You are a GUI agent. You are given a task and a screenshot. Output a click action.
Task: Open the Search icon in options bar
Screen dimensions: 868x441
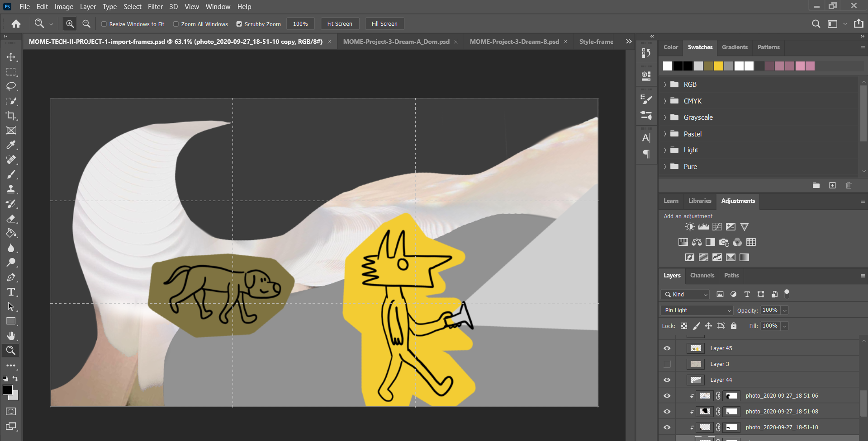click(x=816, y=24)
